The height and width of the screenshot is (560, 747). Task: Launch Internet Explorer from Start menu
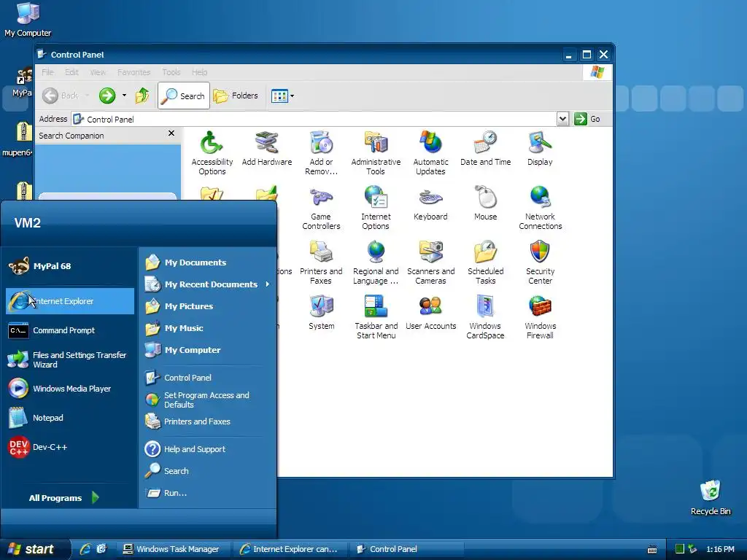click(69, 301)
